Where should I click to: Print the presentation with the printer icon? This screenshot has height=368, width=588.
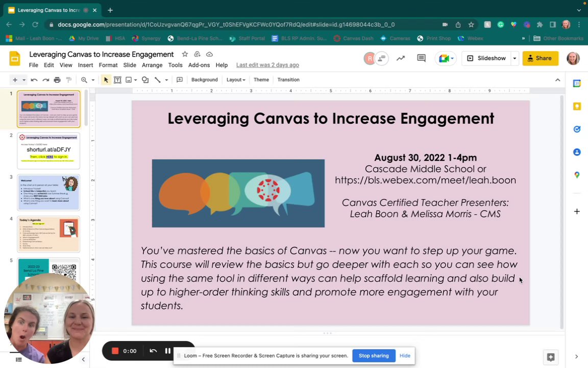point(57,80)
